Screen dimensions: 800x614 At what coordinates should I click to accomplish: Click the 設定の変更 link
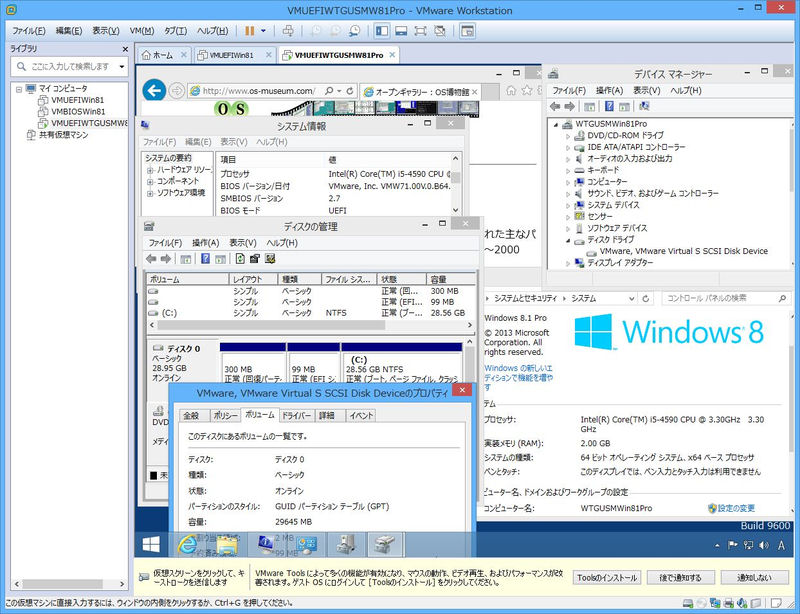click(736, 508)
